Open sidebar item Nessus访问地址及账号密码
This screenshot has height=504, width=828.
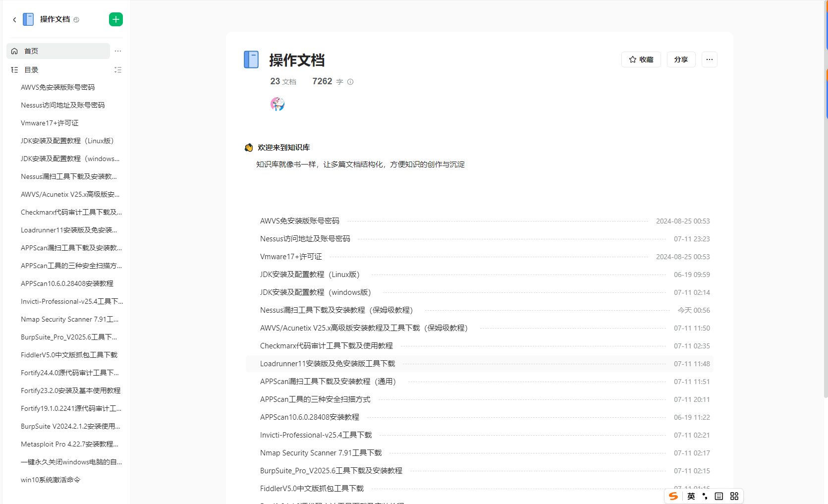coord(62,105)
